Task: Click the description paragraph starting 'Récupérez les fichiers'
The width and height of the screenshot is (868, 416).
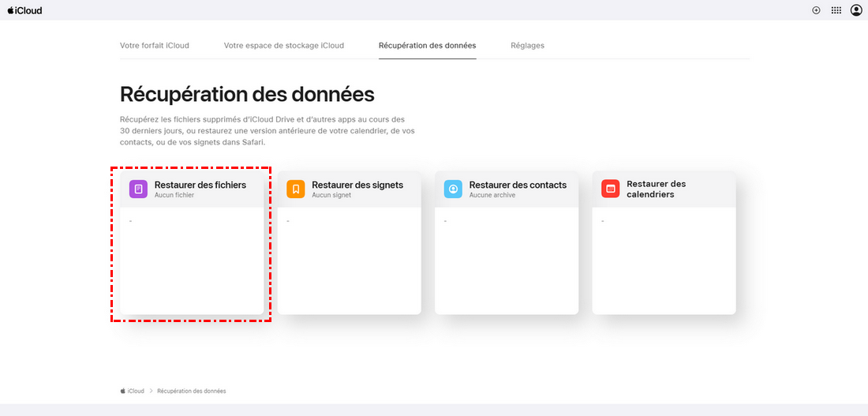Action: [268, 131]
